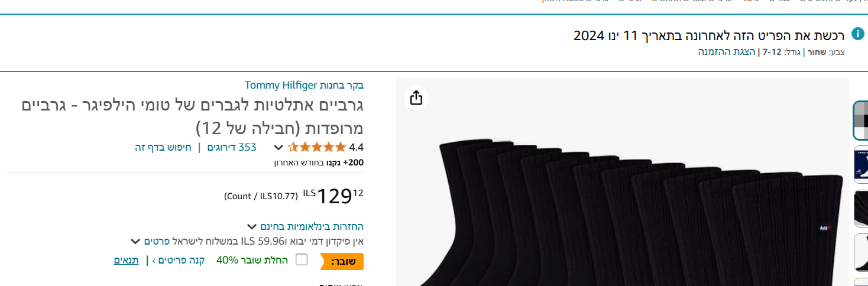Viewport: 868px width, 286px height.
Task: Select the third black socks thumbnail
Action: point(861,209)
